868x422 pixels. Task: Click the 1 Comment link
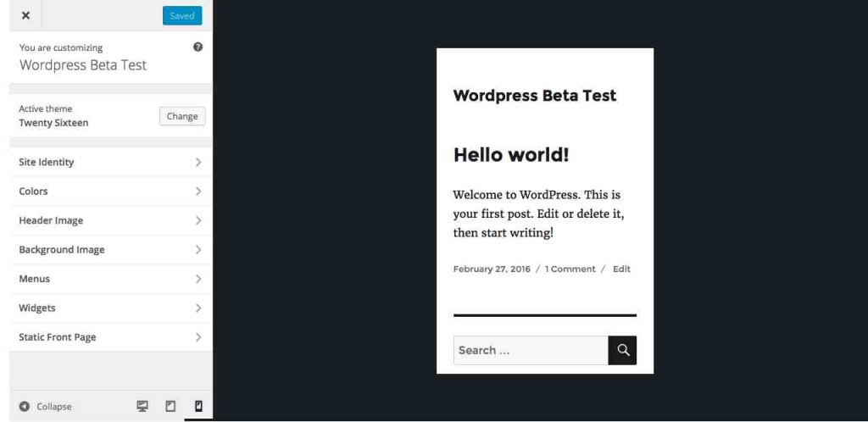[570, 269]
